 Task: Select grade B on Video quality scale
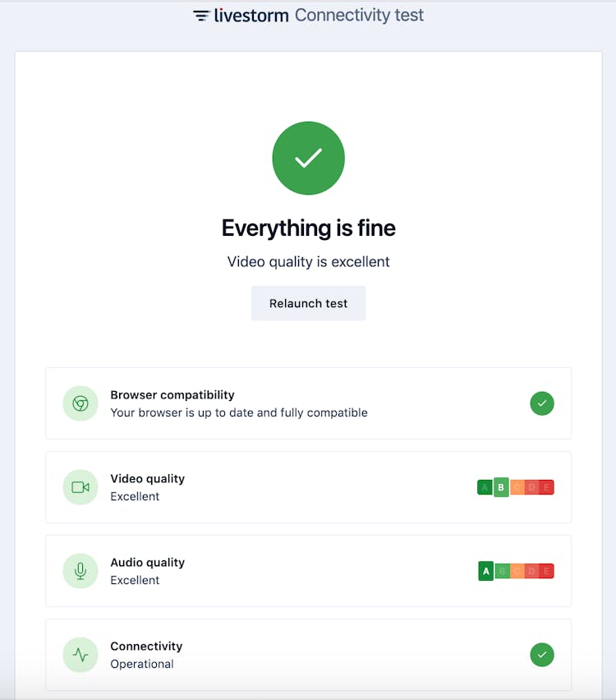pyautogui.click(x=501, y=487)
